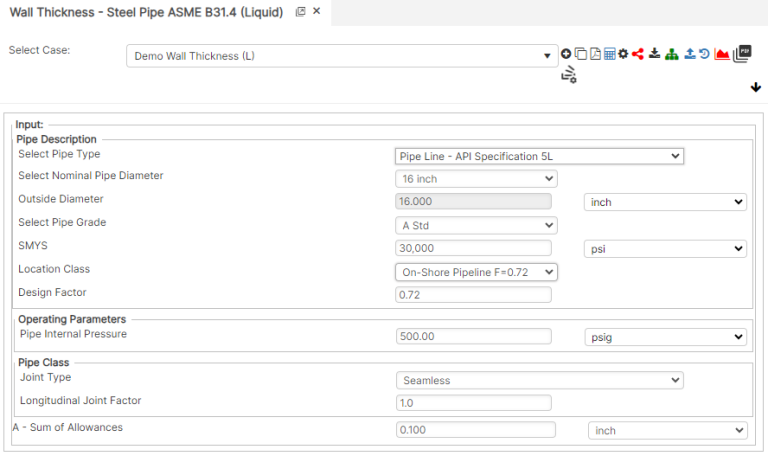Click the Pipe Internal Pressure input field

[474, 337]
